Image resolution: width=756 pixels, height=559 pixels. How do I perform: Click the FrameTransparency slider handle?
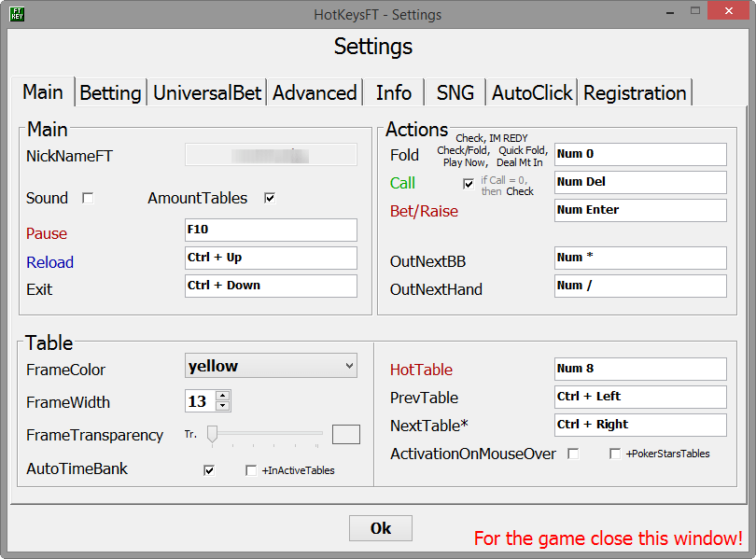click(x=212, y=434)
